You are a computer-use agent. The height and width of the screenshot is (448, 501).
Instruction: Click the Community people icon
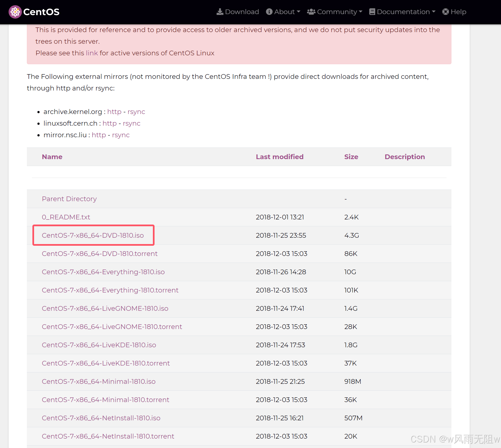pos(311,12)
